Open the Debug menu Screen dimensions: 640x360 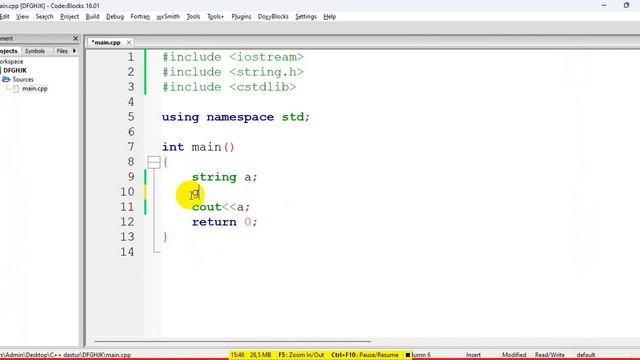click(115, 17)
